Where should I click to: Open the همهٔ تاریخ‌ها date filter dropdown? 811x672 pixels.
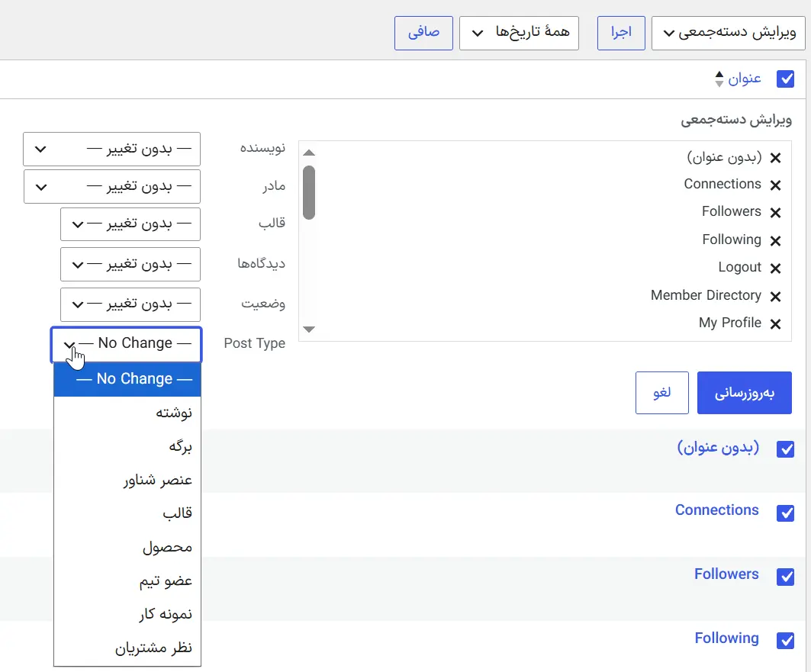pyautogui.click(x=519, y=33)
